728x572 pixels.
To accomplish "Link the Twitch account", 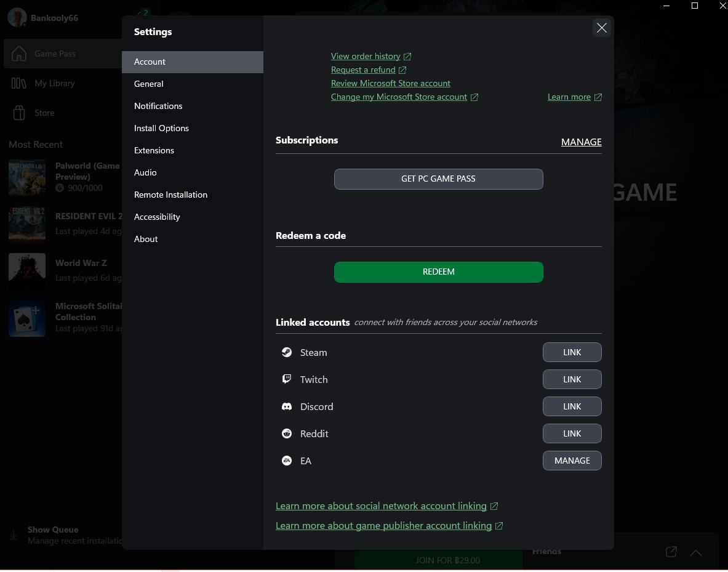I will pyautogui.click(x=572, y=379).
